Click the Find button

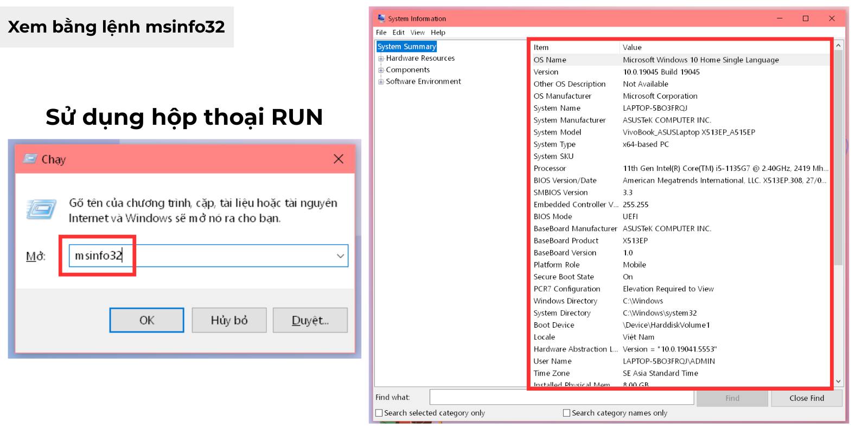pyautogui.click(x=732, y=398)
